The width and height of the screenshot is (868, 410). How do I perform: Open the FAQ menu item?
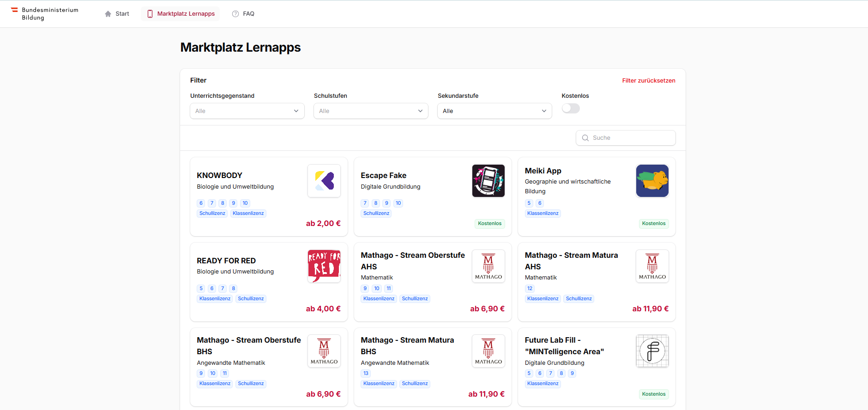click(x=243, y=14)
